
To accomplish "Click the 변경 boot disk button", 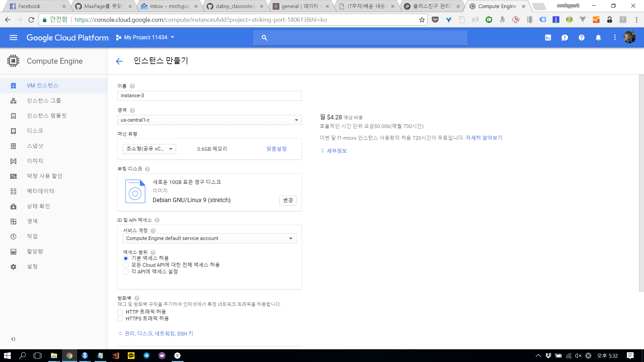I will 288,200.
